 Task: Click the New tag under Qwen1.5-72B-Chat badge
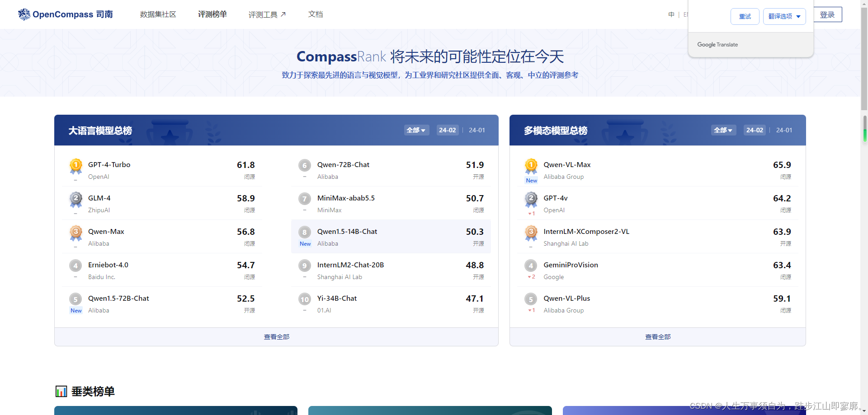tap(76, 311)
